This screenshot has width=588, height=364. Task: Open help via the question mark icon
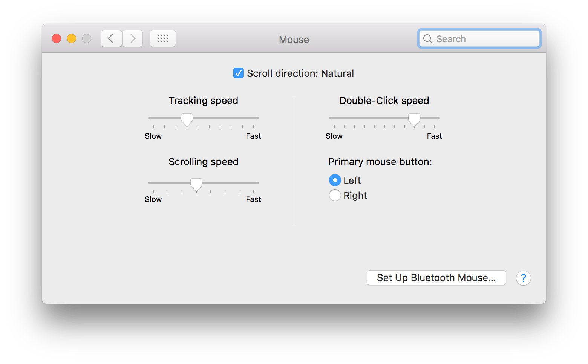[524, 278]
